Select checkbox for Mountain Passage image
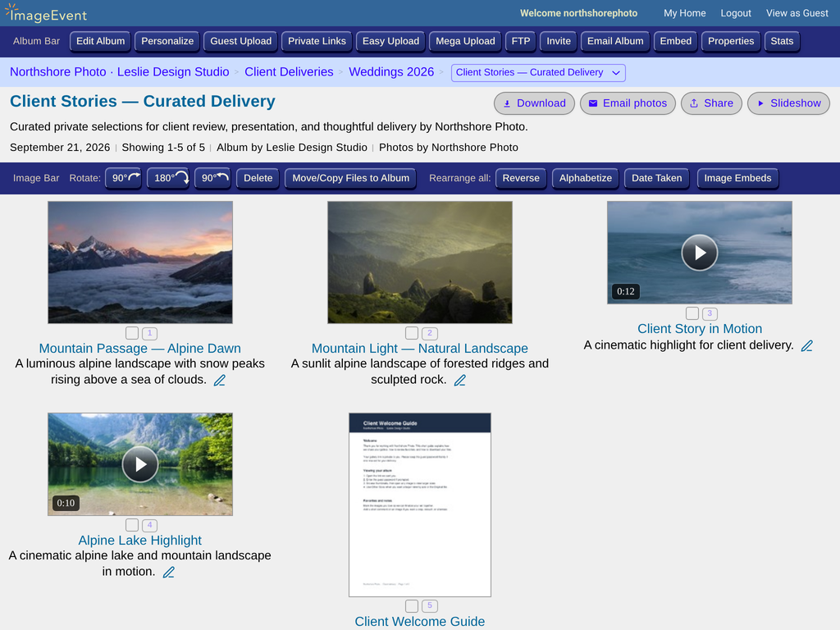This screenshot has width=840, height=630. point(132,333)
